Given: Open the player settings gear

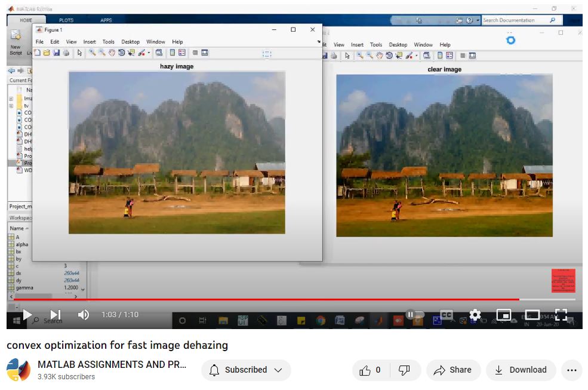Looking at the screenshot, I should (475, 315).
